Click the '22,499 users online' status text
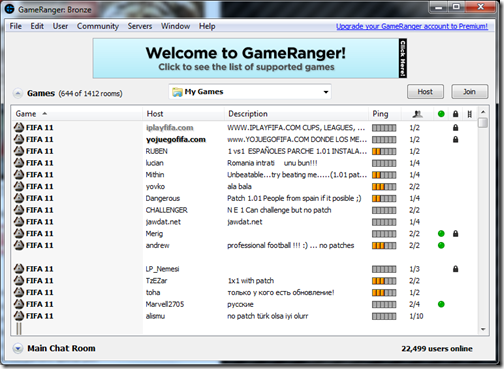Viewport: 504px width, 369px height. [x=437, y=349]
